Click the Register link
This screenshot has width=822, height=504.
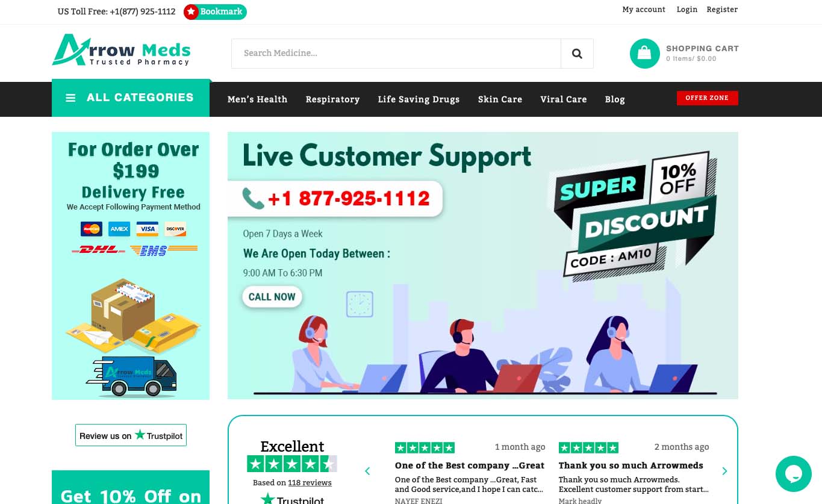[722, 10]
